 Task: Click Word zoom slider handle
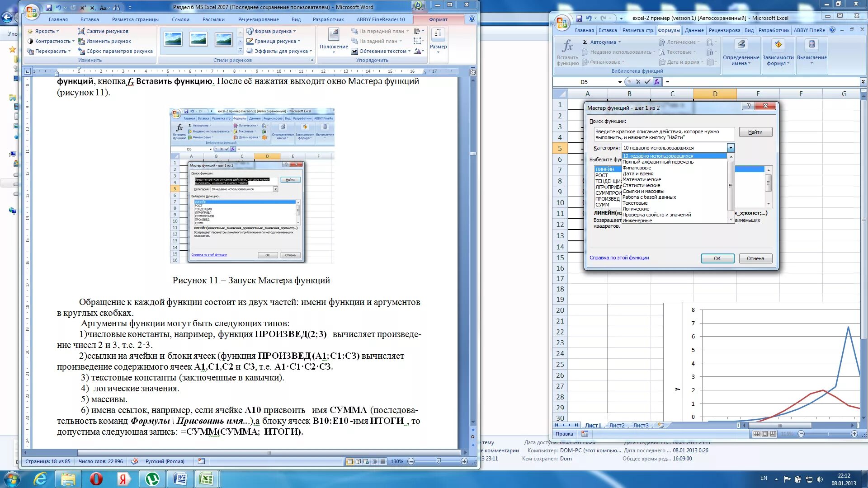coord(439,461)
